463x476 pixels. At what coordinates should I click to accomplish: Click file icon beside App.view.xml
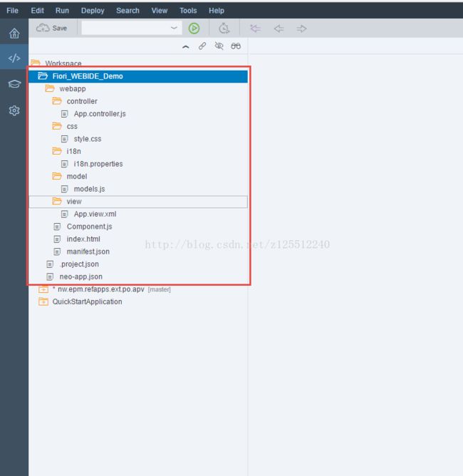64,214
